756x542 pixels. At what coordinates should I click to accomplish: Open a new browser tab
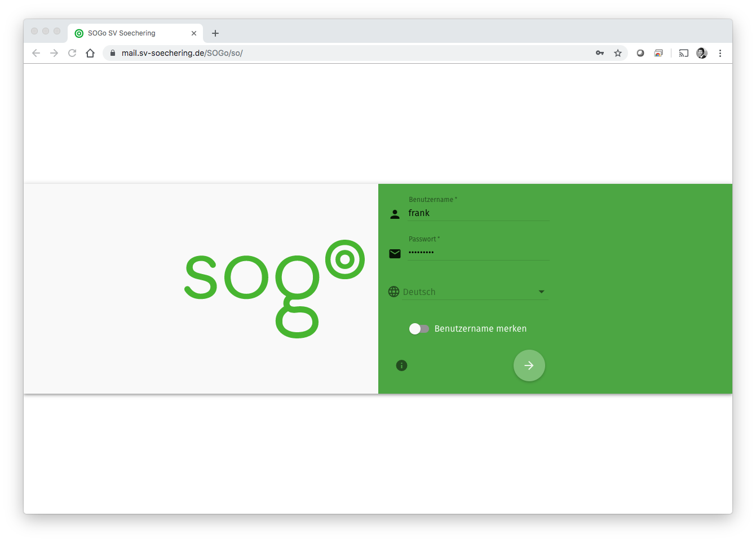215,33
